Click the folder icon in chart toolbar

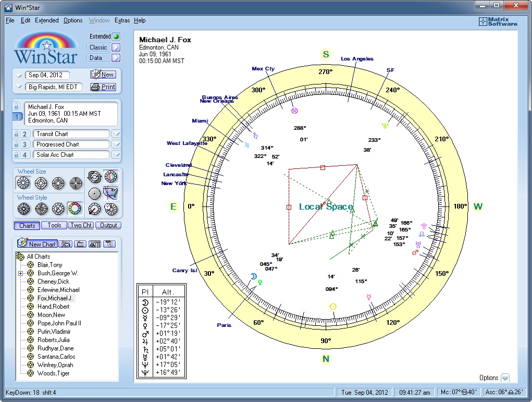(80, 244)
